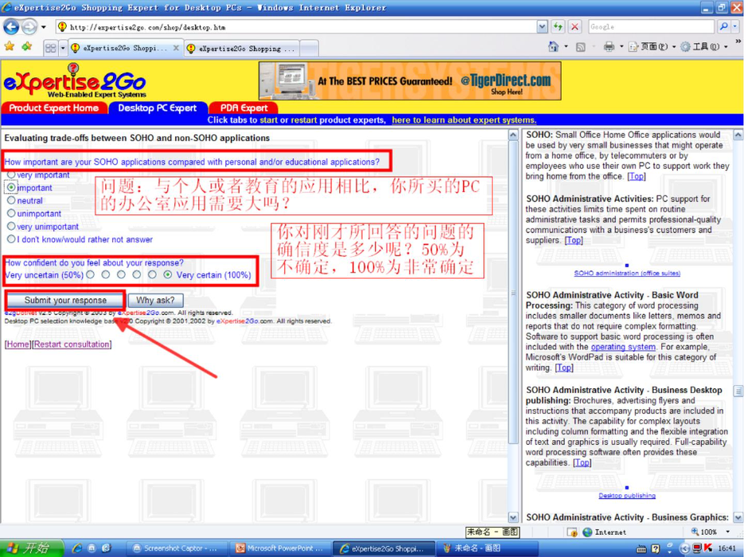Image resolution: width=756 pixels, height=557 pixels.
Task: Click the Google search magnifier icon
Action: click(723, 26)
